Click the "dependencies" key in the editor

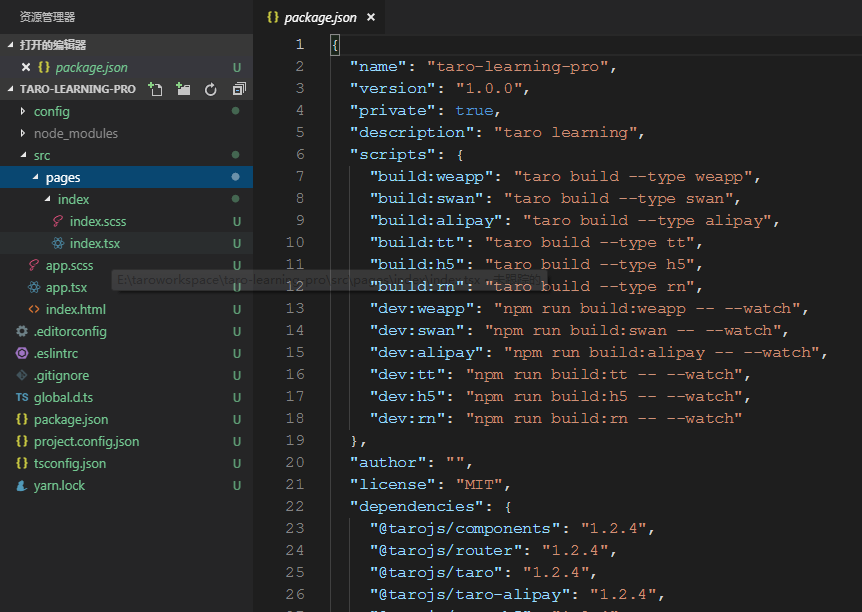pyautogui.click(x=417, y=506)
